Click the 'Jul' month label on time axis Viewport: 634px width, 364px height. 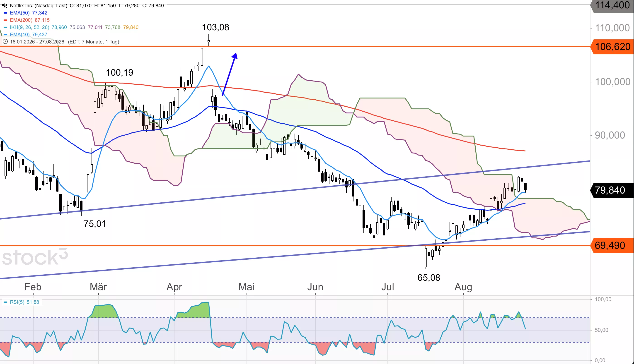(x=387, y=287)
